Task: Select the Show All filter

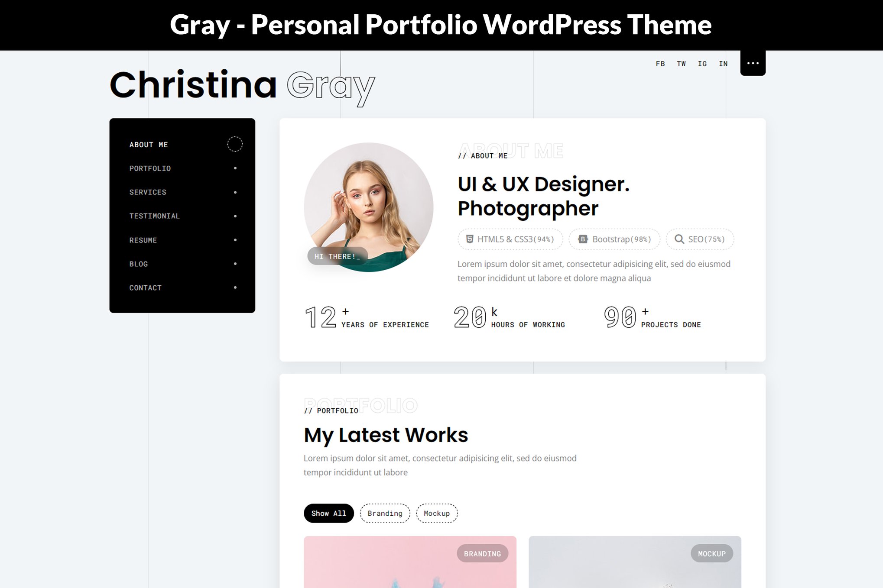Action: (328, 513)
